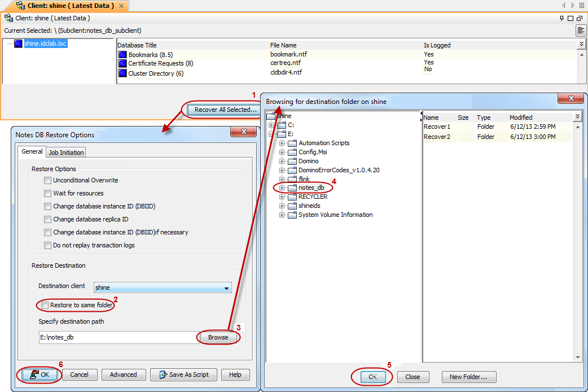The width and height of the screenshot is (588, 392).
Task: Expand the Automation Scripts folder node
Action: click(x=282, y=143)
